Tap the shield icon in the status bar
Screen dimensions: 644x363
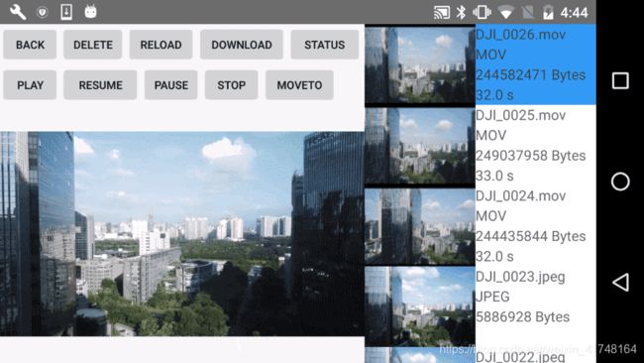click(42, 12)
